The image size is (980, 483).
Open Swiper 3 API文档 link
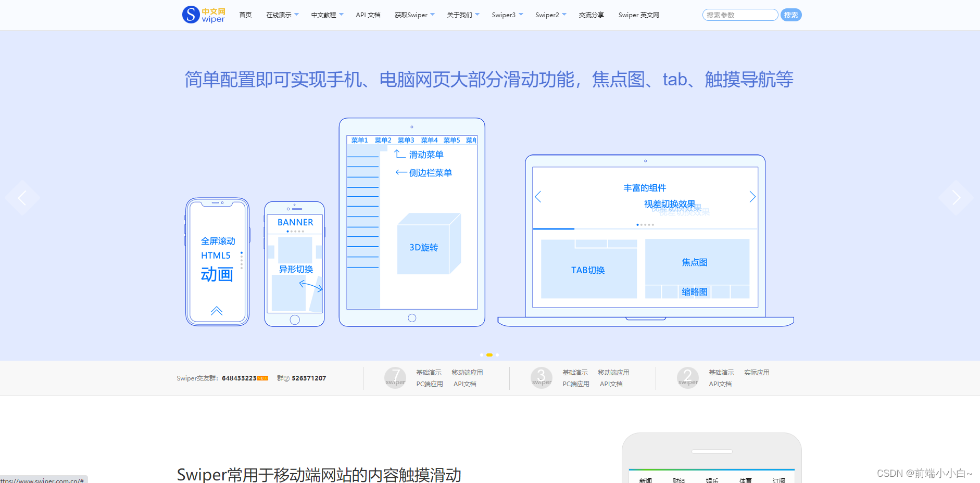coord(611,384)
